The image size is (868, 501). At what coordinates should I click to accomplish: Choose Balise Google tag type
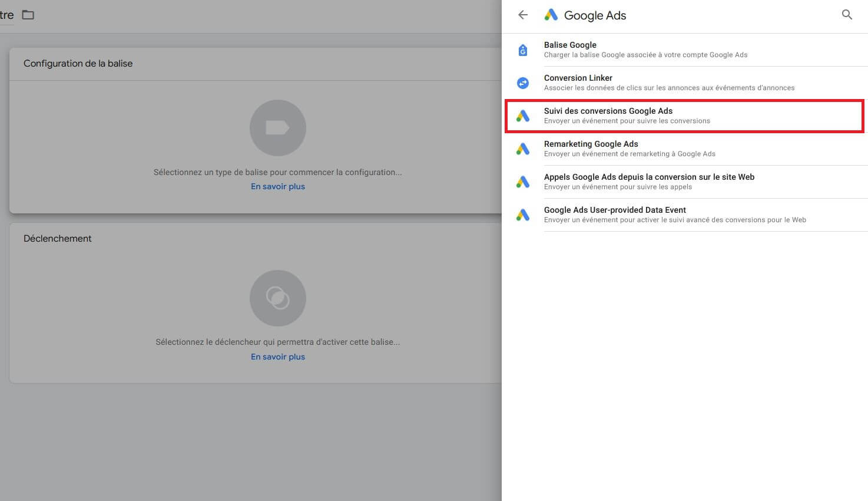pos(685,50)
